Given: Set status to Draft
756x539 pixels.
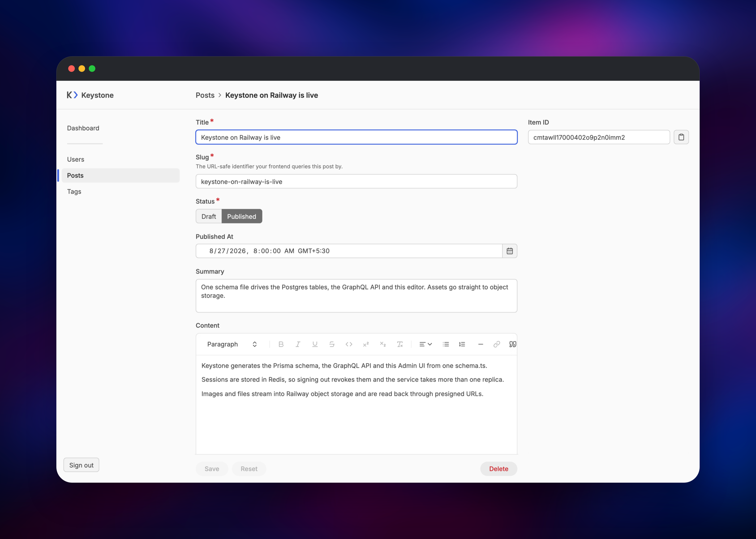Looking at the screenshot, I should coord(208,216).
